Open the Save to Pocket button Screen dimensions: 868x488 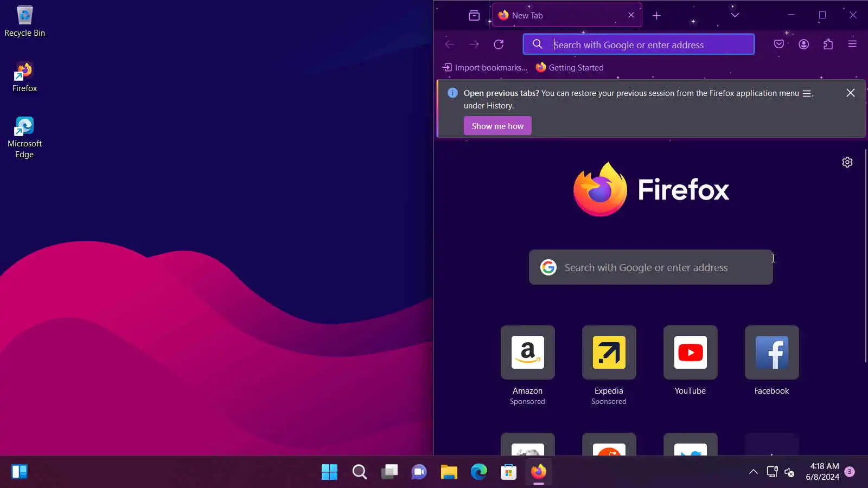779,44
